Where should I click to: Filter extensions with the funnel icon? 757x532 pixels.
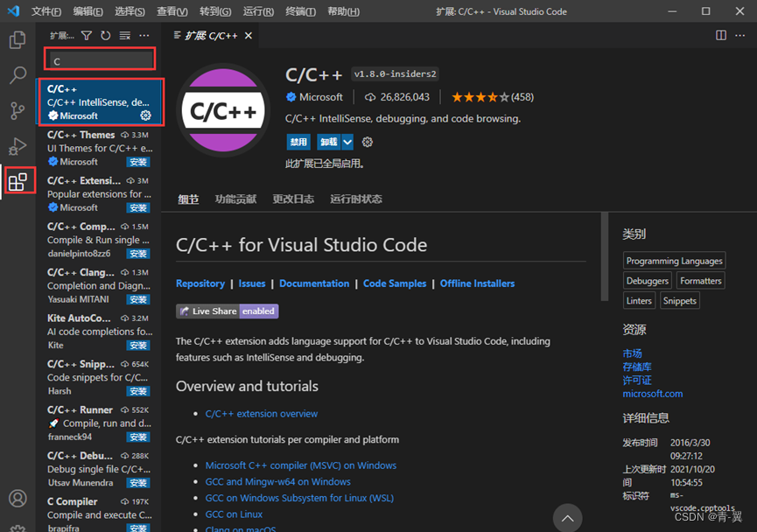[x=87, y=35]
